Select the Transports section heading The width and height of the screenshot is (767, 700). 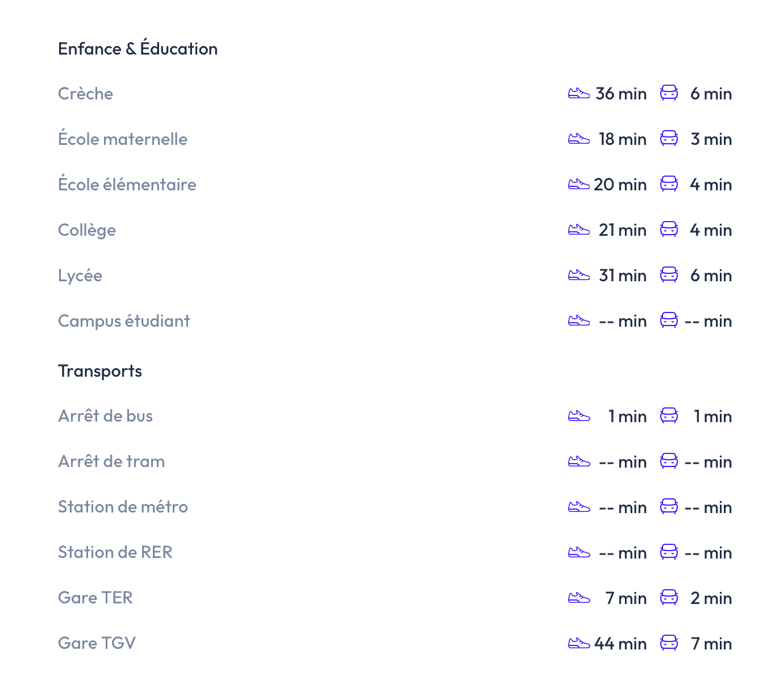[100, 371]
